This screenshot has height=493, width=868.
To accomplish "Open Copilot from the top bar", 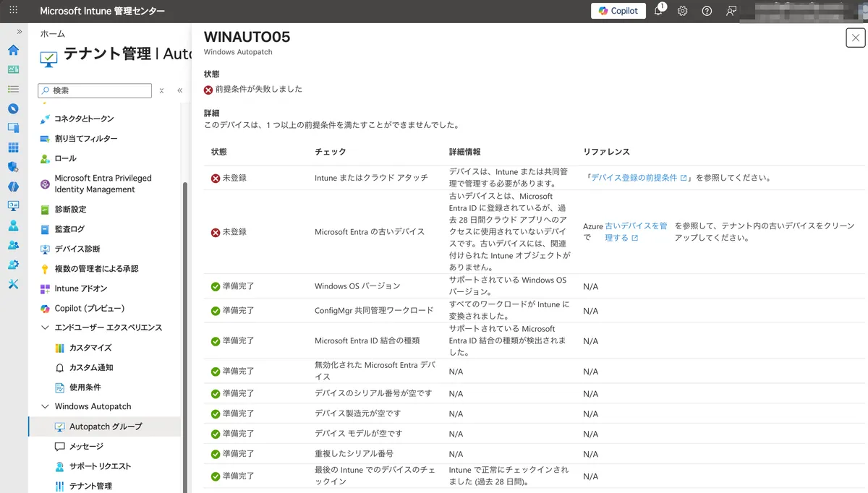I will pyautogui.click(x=618, y=11).
